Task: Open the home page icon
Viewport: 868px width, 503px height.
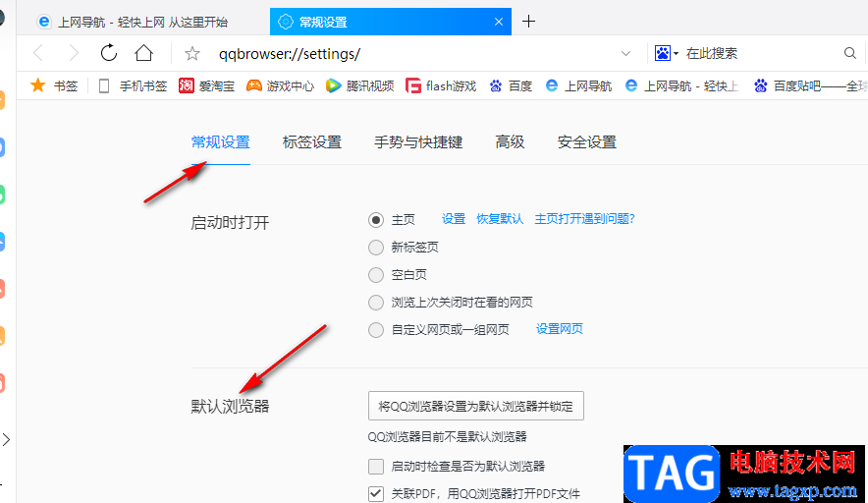Action: [x=144, y=53]
